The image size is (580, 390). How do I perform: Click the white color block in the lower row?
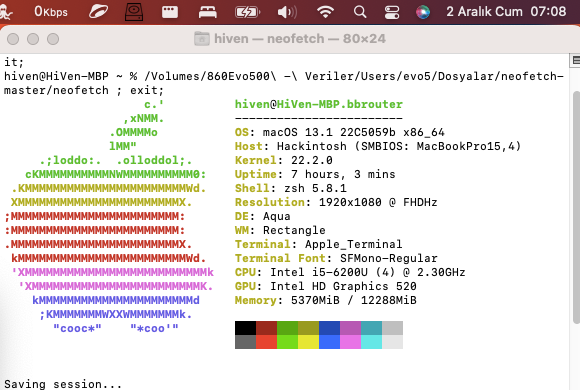point(392,342)
